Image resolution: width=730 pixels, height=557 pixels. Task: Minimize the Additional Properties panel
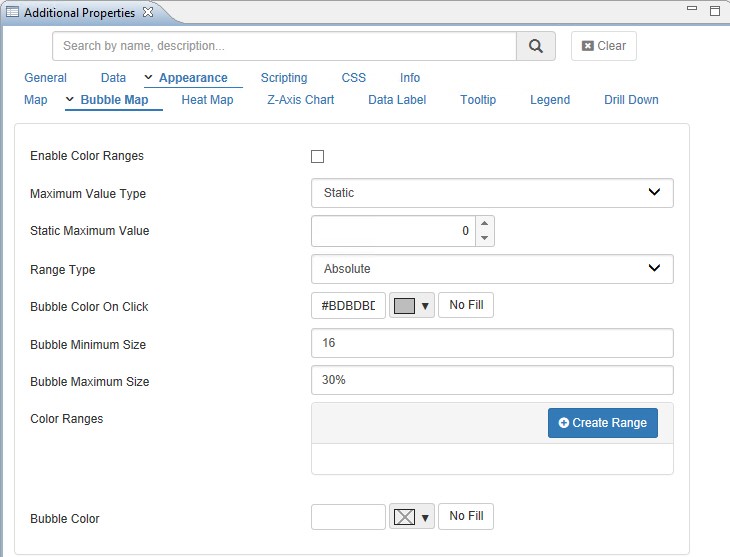coord(692,9)
